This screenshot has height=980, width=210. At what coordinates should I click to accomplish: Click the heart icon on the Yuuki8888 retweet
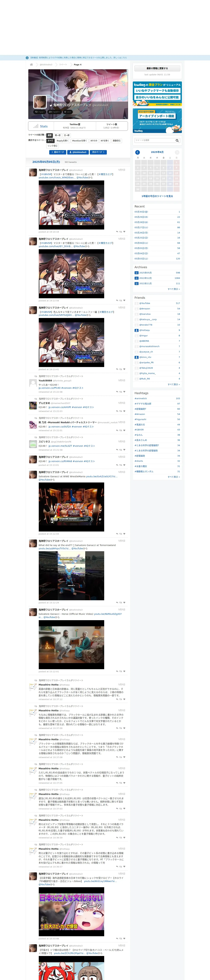click(124, 392)
